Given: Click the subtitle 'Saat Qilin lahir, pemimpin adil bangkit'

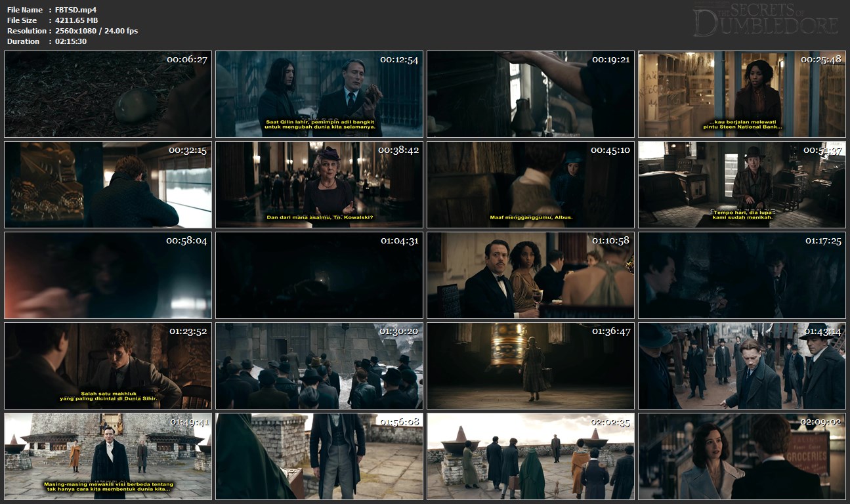Looking at the screenshot, I should pyautogui.click(x=320, y=121).
